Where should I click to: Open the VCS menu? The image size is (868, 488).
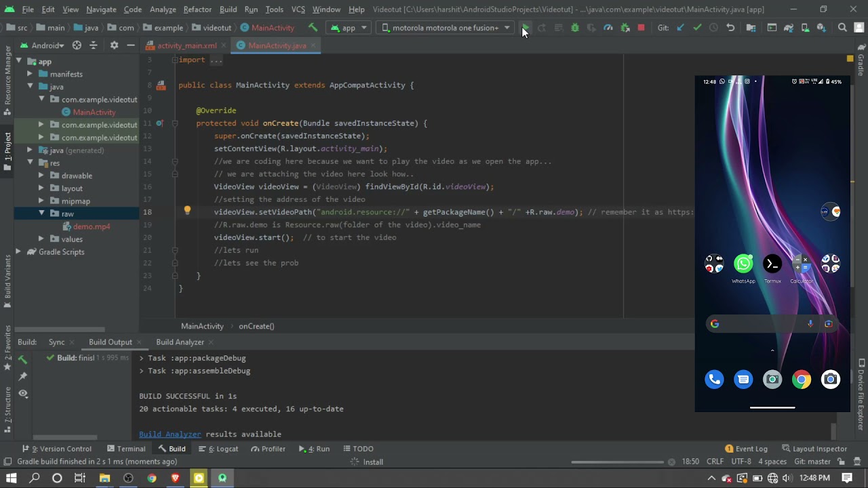(x=298, y=9)
